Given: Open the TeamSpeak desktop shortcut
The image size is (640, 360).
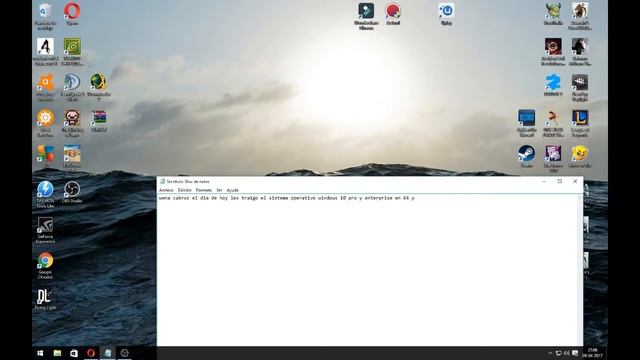Looking at the screenshot, I should 72,87.
